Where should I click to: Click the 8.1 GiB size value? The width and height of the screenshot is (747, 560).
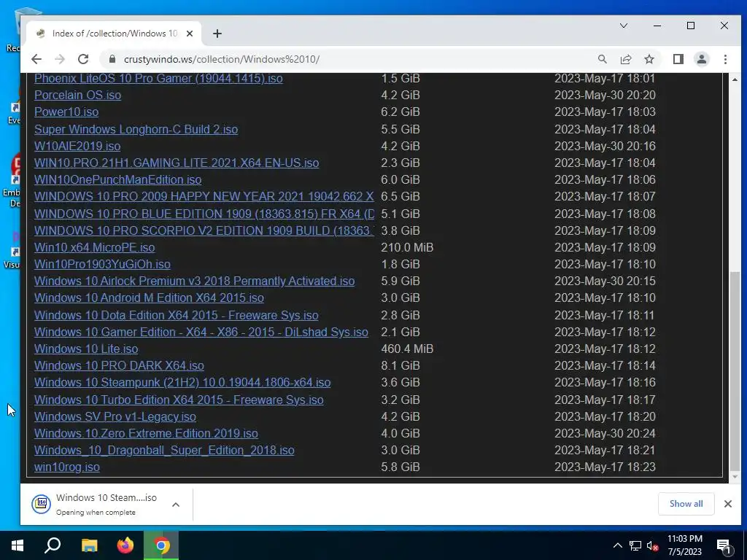tap(400, 365)
